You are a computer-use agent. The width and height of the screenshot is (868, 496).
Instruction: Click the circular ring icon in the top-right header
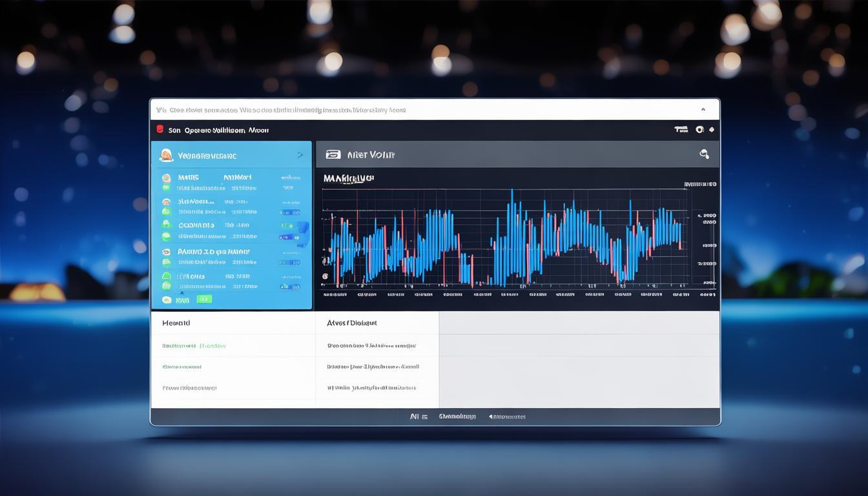click(x=699, y=129)
